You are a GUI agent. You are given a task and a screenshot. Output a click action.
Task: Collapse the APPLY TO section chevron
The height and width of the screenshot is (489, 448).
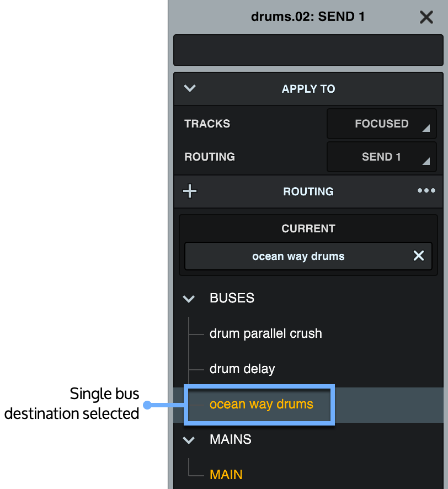coord(190,88)
